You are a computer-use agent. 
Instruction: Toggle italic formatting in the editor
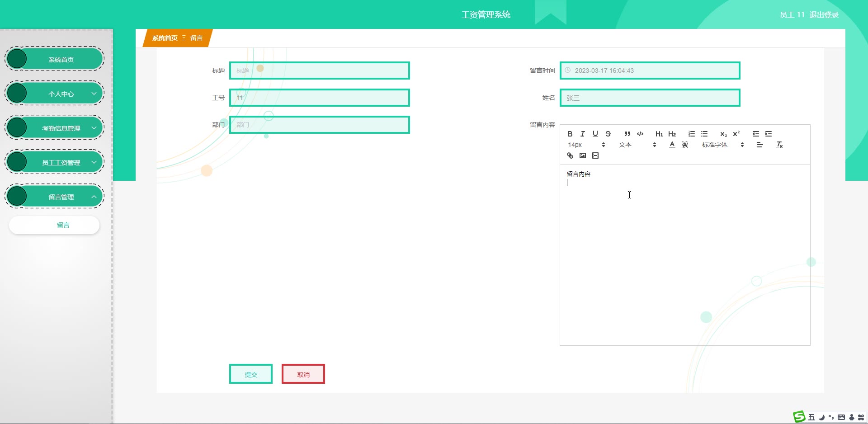click(582, 134)
